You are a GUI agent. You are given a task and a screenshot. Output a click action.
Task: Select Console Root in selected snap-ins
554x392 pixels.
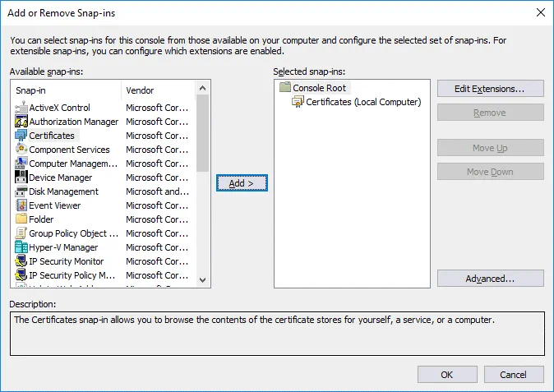click(x=320, y=88)
